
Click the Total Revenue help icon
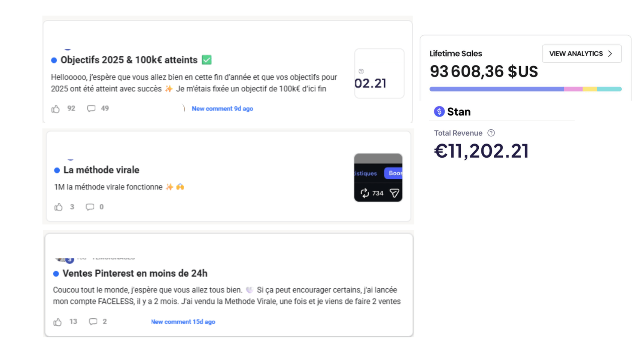[x=491, y=133]
